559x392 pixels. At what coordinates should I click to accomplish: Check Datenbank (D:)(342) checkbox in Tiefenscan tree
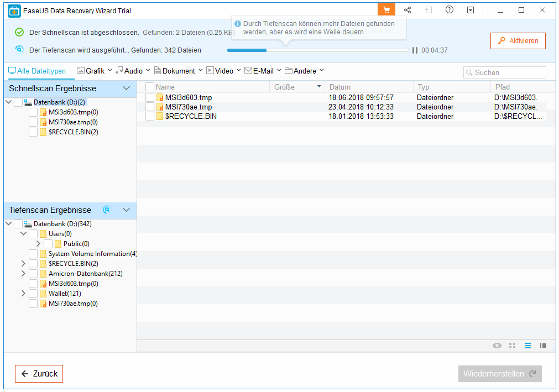tap(18, 224)
